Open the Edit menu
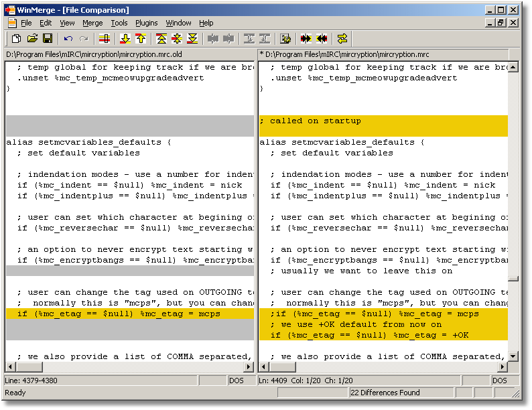Screen dimensions: 532x410 pos(46,23)
